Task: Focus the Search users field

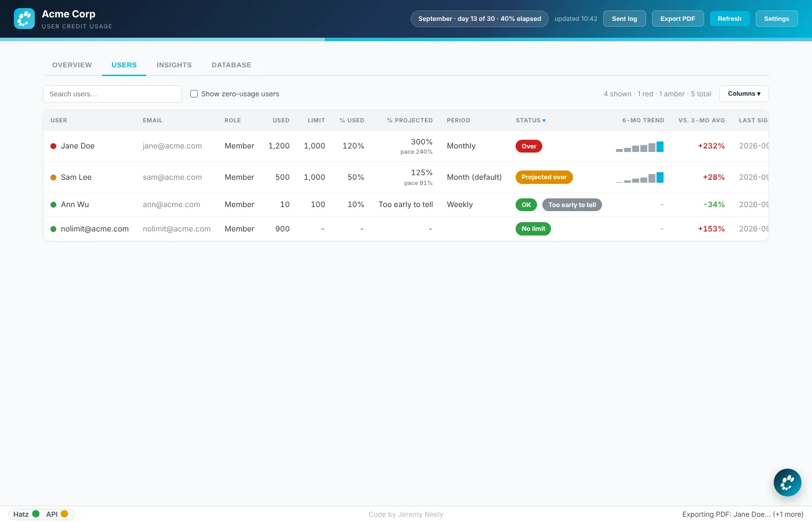Action: [x=113, y=94]
